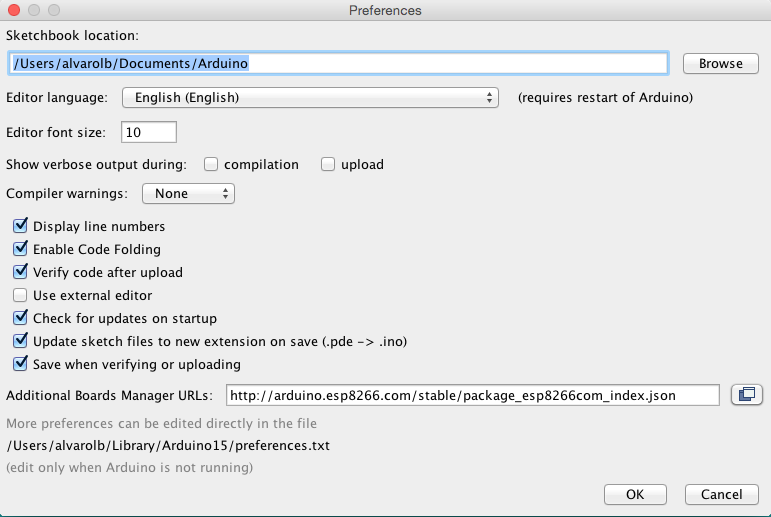Screen dimensions: 771x517
Task: Click the Editor font size field
Action: (148, 132)
